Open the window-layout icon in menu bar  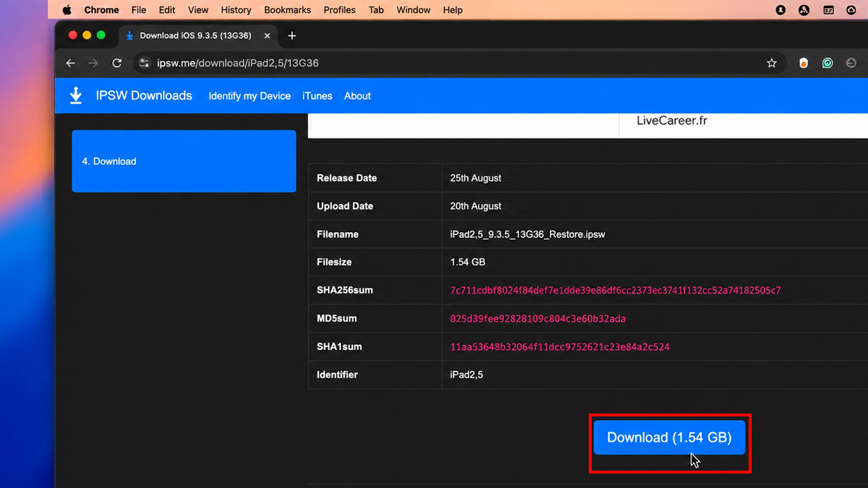click(829, 10)
